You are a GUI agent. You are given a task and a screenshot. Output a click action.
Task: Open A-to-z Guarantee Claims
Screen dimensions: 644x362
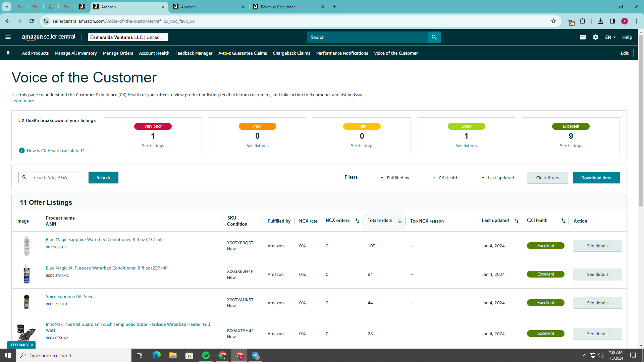pyautogui.click(x=243, y=53)
